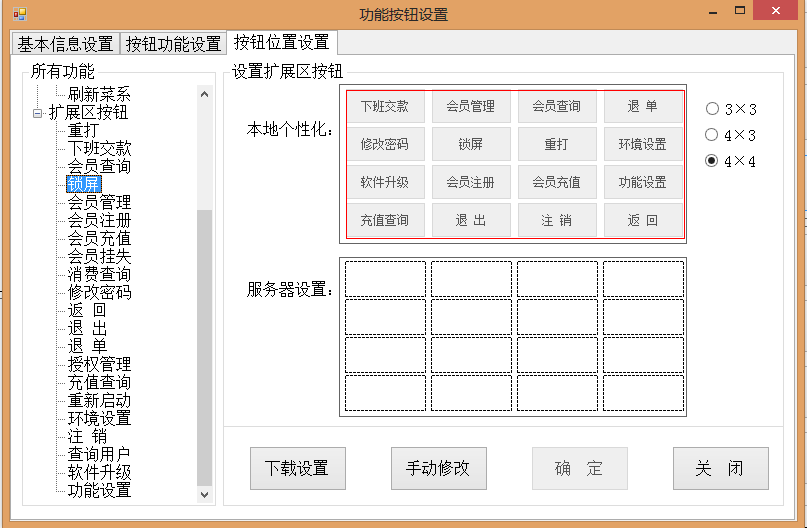
Task: Select 会员注册 in the function tree
Action: (x=99, y=220)
